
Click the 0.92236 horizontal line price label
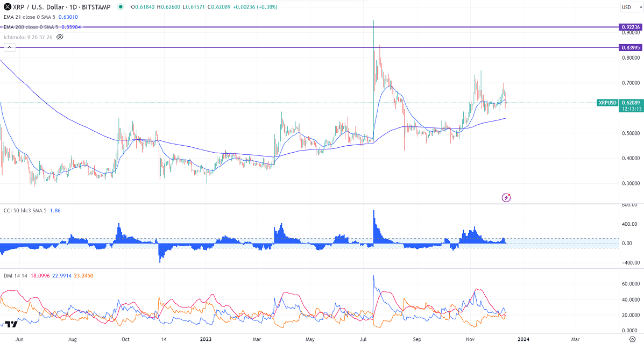[x=631, y=27]
